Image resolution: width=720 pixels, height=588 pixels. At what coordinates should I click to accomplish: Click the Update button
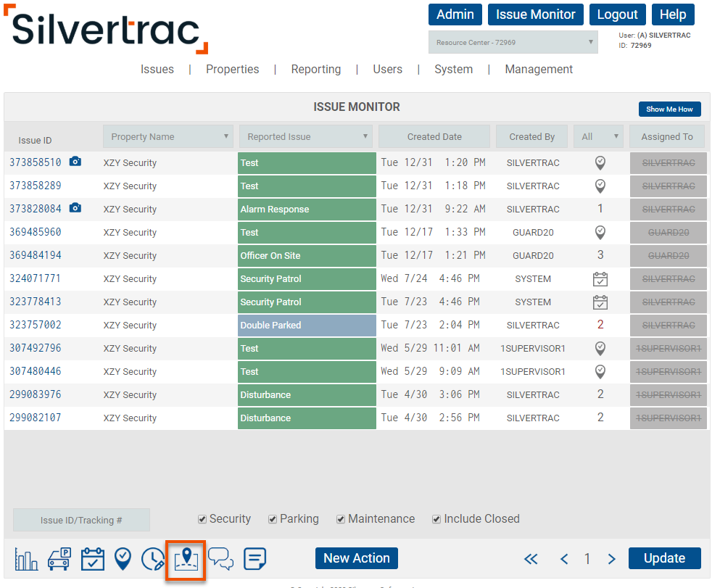pyautogui.click(x=664, y=558)
